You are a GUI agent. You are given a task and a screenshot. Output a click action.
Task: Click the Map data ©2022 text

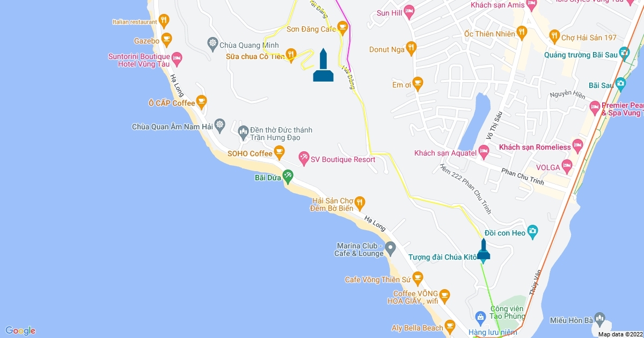[620, 334]
